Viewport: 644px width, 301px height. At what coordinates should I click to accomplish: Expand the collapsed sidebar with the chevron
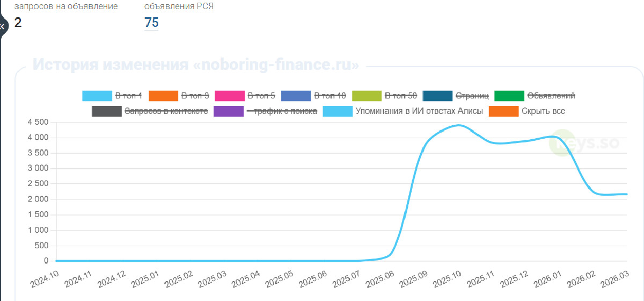coord(3,25)
